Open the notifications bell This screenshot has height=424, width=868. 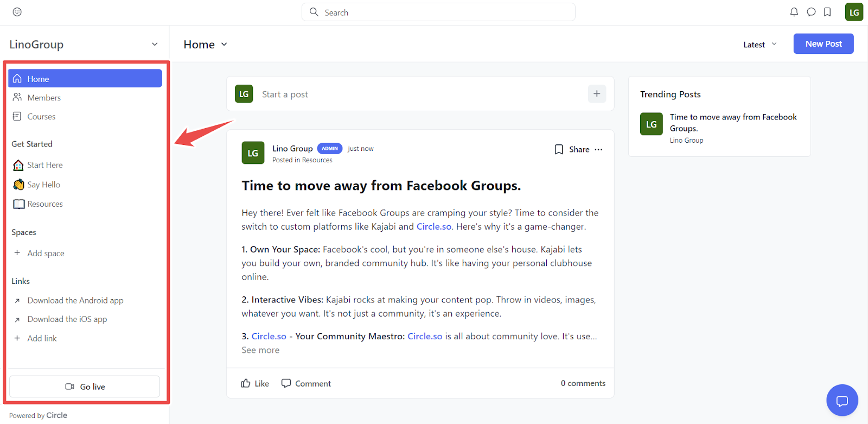click(x=794, y=12)
